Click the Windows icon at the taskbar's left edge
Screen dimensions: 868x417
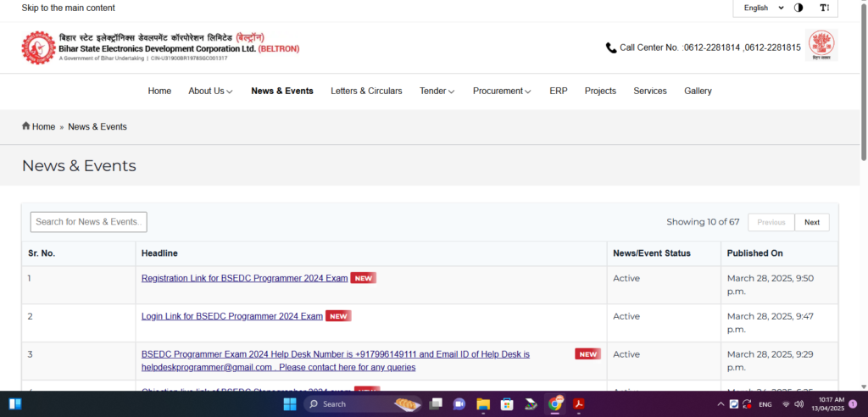tap(15, 404)
